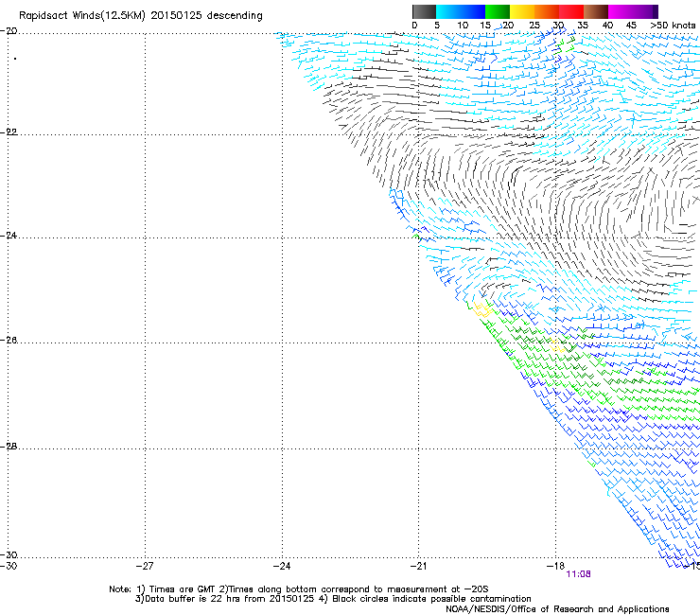Screen dimensions: 700x615
Task: Click the -28 latitude axis label
Action: tap(9, 447)
